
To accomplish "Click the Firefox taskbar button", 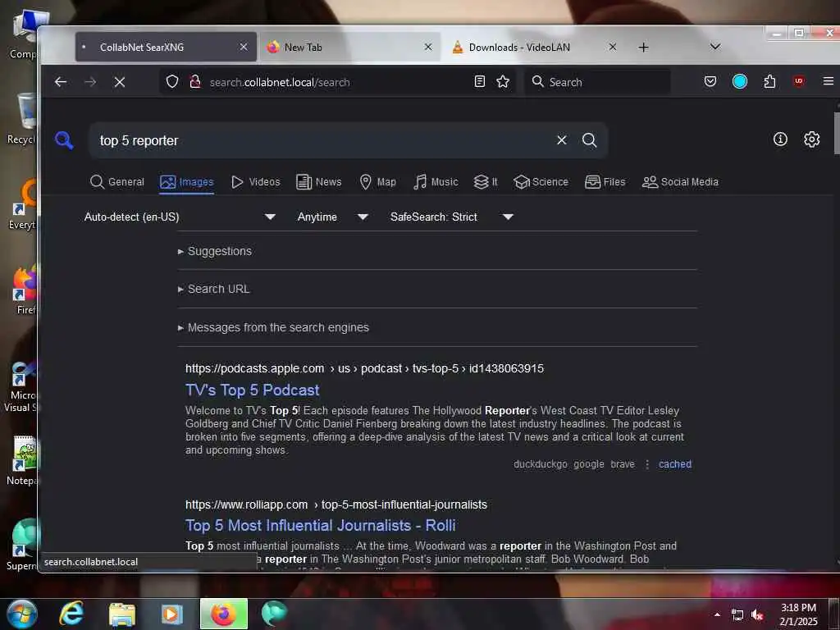I will point(223,614).
